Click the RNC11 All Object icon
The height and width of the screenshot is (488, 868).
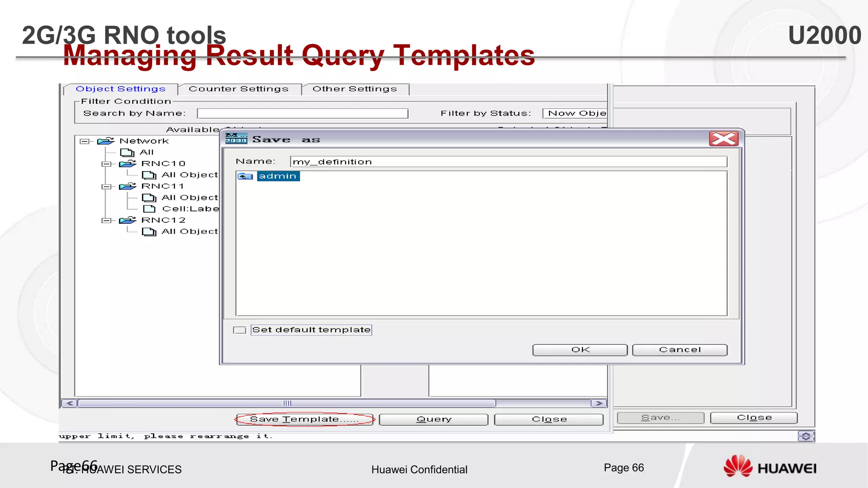coord(149,197)
